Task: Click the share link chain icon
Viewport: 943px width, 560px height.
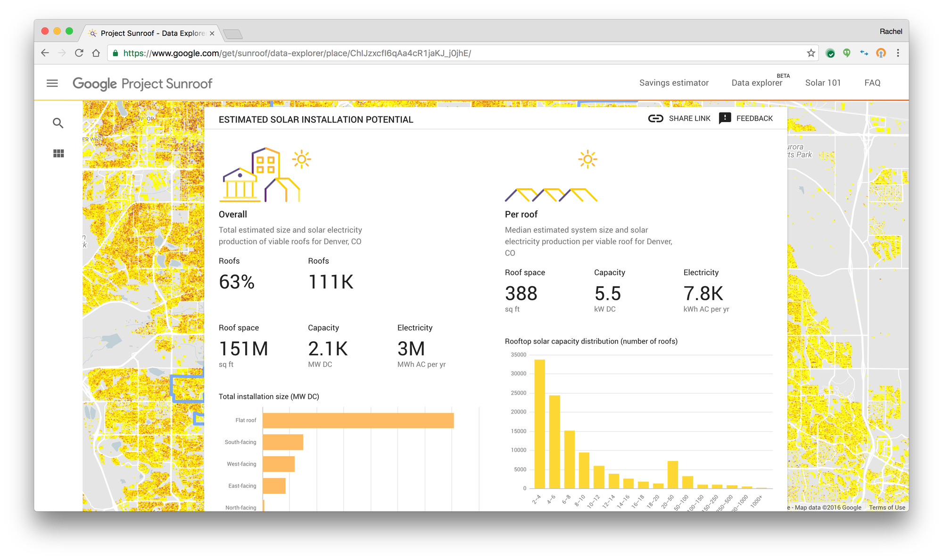Action: pos(655,118)
